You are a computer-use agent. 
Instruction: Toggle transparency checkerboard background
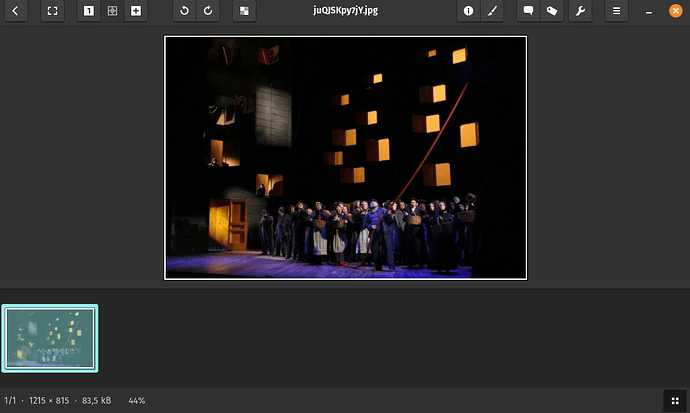[x=244, y=11]
